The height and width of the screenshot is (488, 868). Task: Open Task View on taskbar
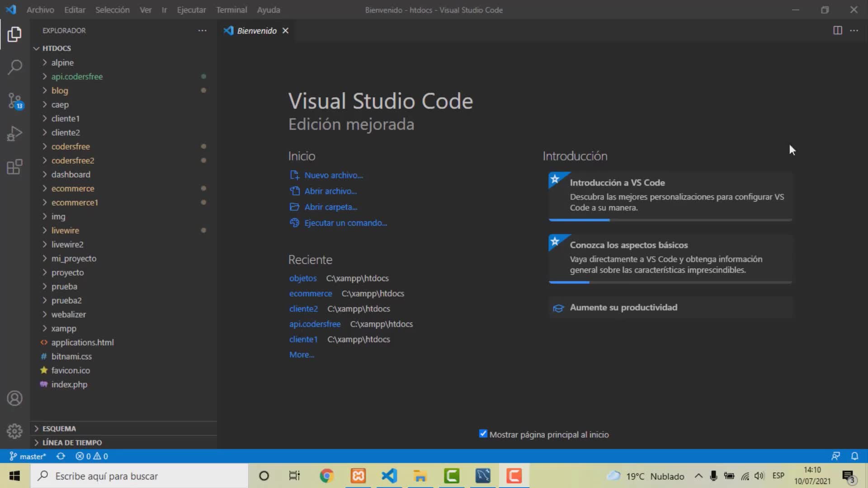pyautogui.click(x=294, y=476)
